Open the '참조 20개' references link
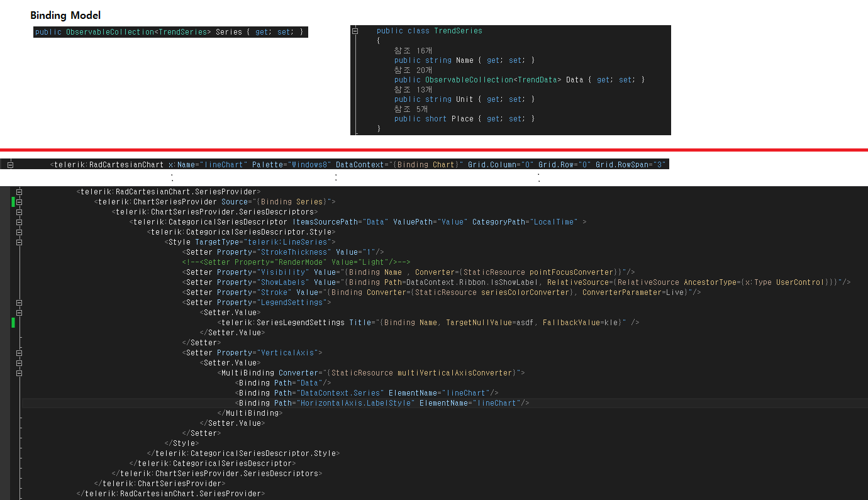 (x=413, y=70)
